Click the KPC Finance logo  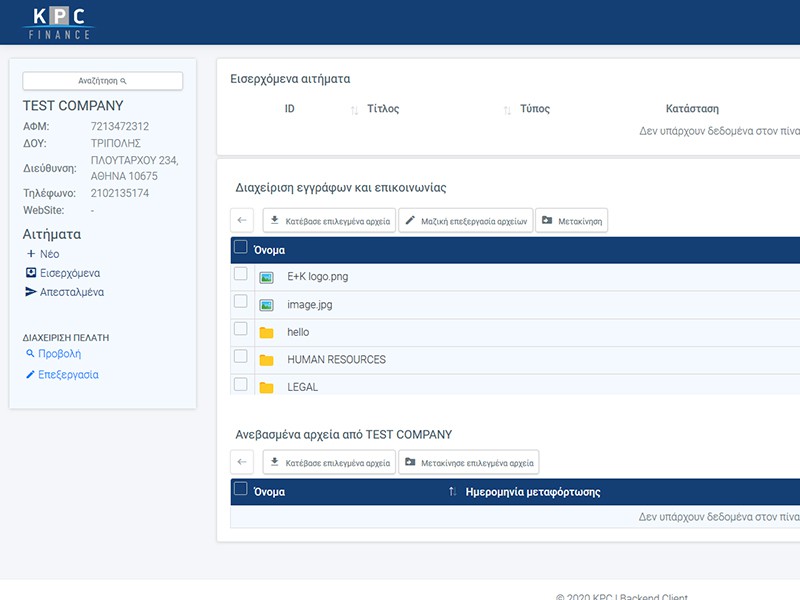pos(58,22)
